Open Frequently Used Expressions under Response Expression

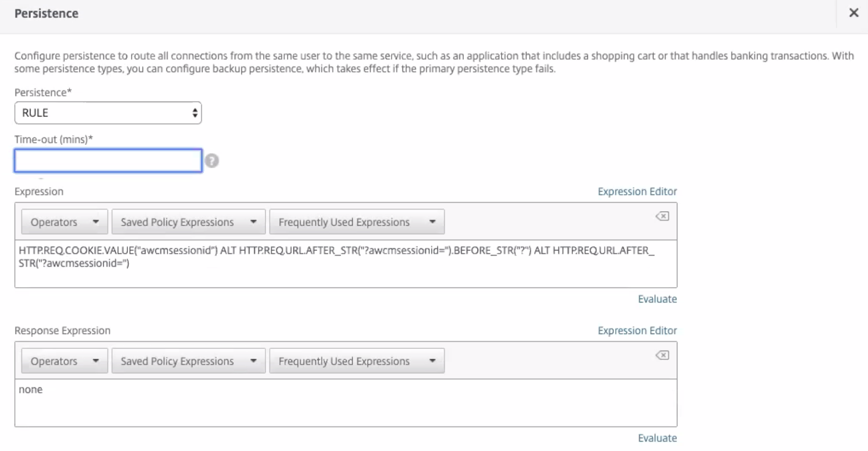356,360
